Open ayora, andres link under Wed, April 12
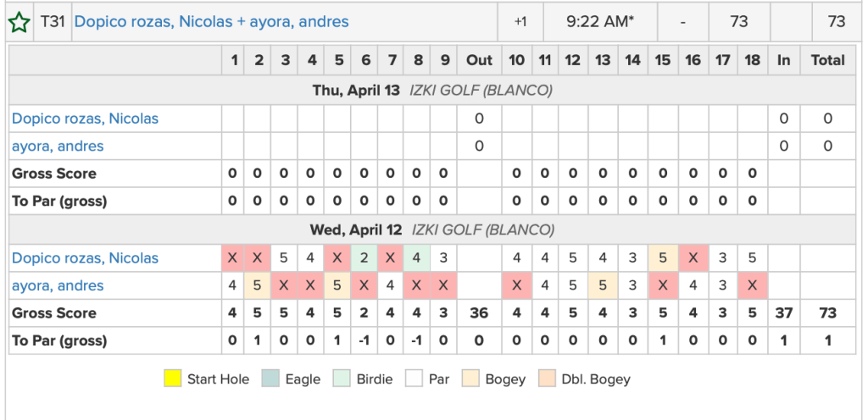868x420 pixels. (58, 286)
